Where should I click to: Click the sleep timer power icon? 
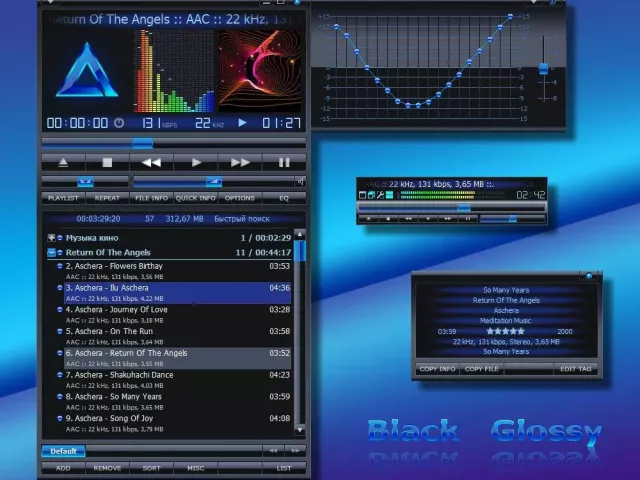(119, 123)
